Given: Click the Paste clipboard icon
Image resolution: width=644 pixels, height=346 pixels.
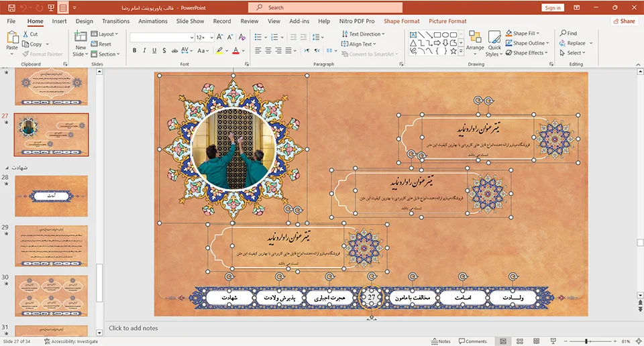Looking at the screenshot, I should (12, 38).
